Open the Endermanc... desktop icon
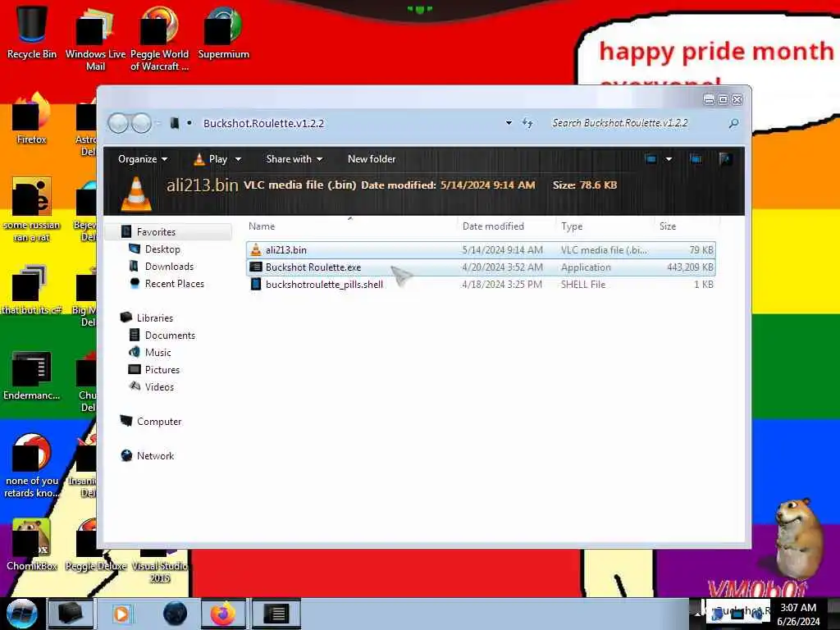The image size is (840, 630). [x=32, y=375]
